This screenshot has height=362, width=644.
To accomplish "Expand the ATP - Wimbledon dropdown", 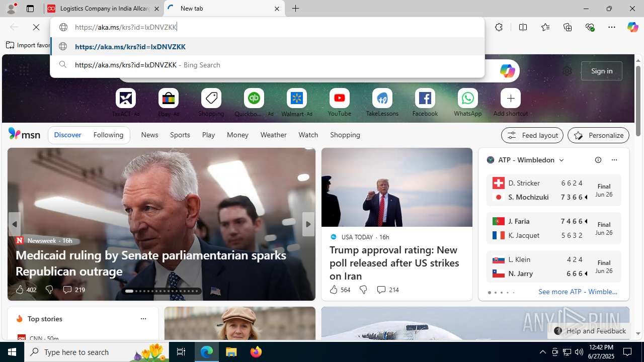I will [561, 160].
